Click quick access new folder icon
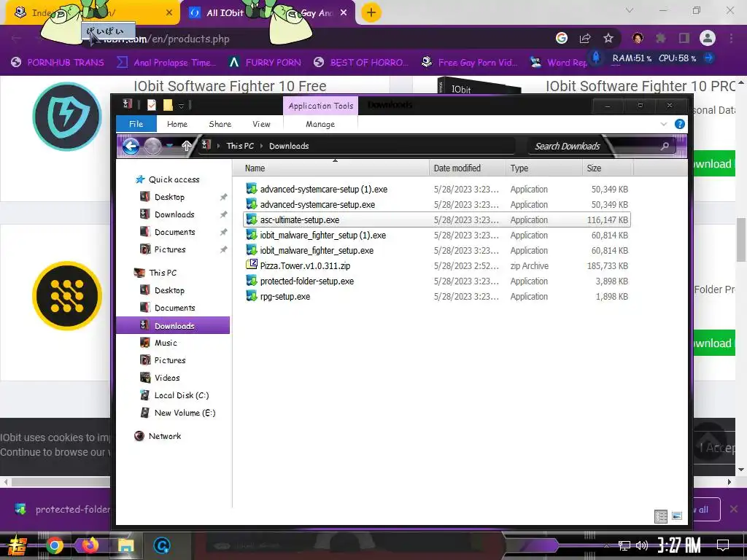 168,105
